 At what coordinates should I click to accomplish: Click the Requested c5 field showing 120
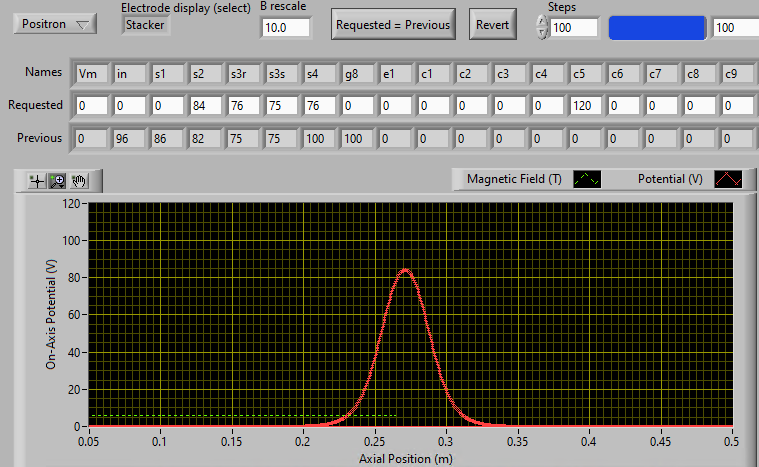click(x=586, y=105)
